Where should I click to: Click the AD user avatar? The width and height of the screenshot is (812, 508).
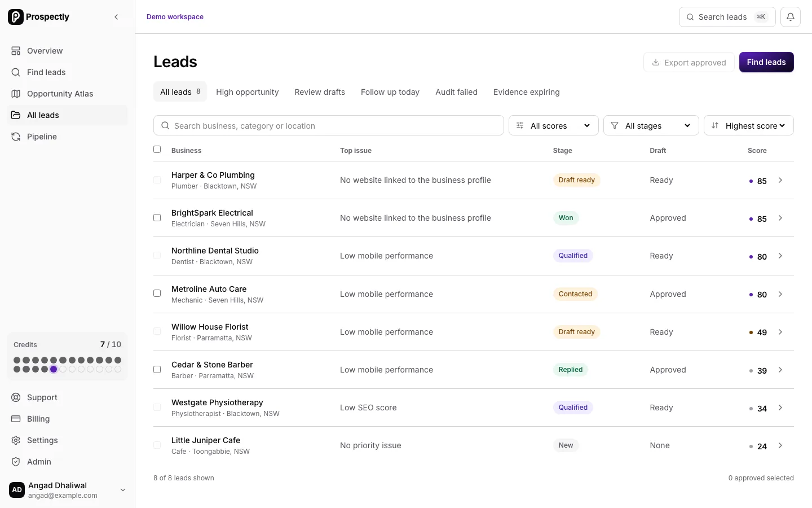[17, 490]
